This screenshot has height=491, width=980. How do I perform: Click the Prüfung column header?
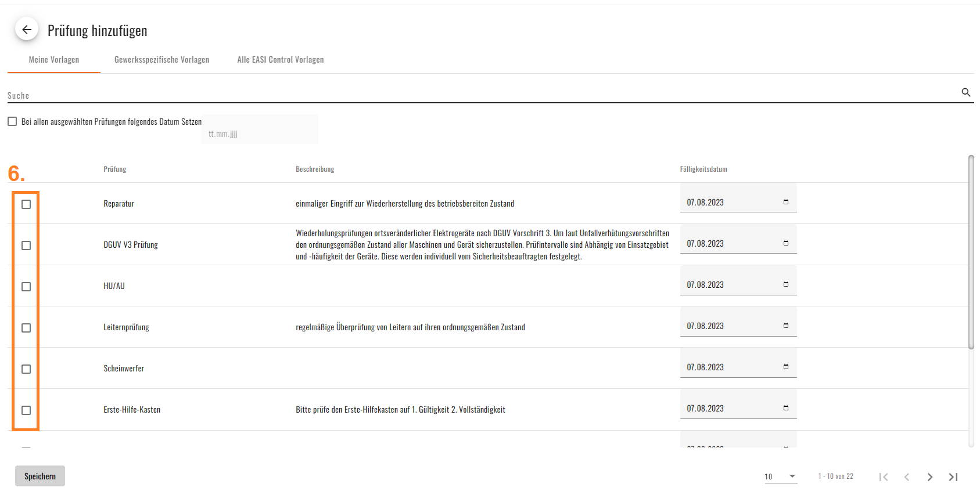pyautogui.click(x=115, y=169)
